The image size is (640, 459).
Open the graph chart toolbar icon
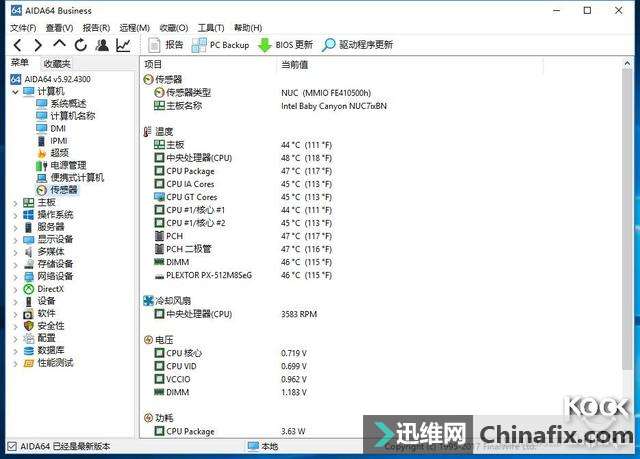pos(123,45)
